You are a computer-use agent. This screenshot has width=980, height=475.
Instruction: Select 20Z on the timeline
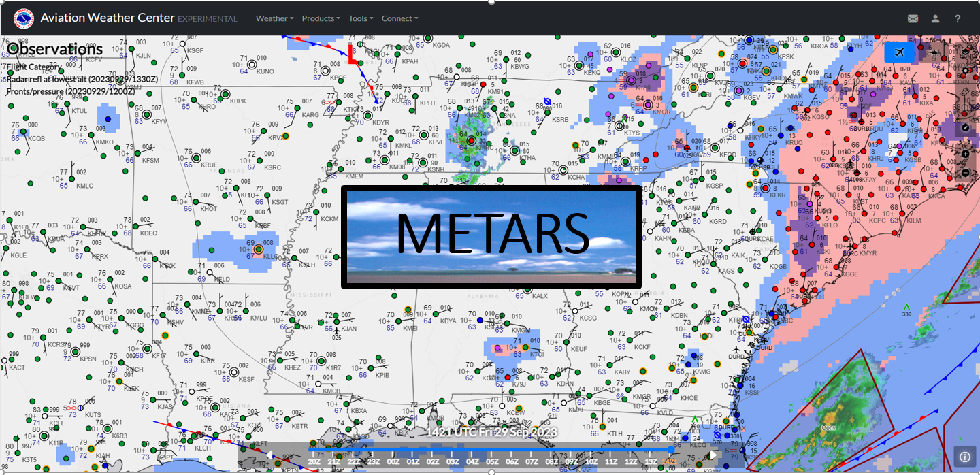tap(314, 461)
